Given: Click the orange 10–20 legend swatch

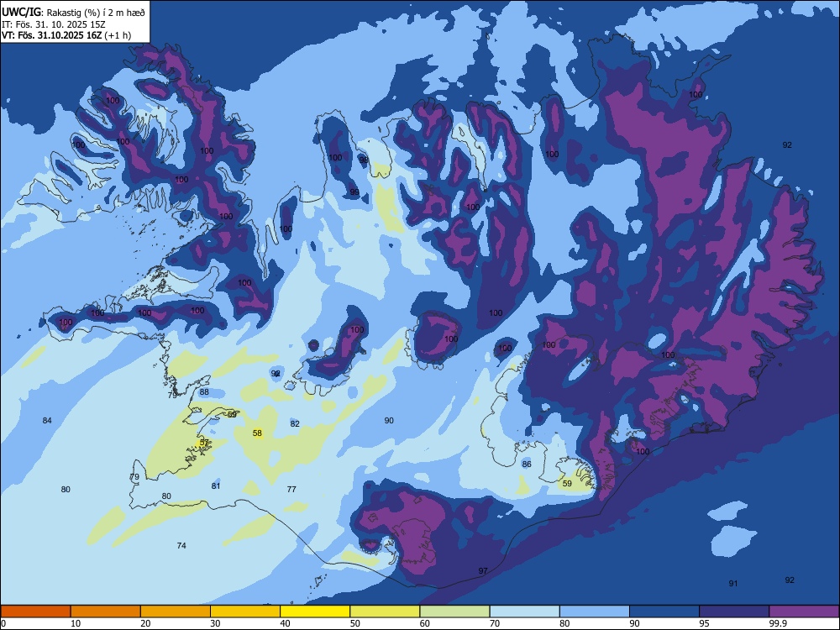Looking at the screenshot, I should [106, 612].
